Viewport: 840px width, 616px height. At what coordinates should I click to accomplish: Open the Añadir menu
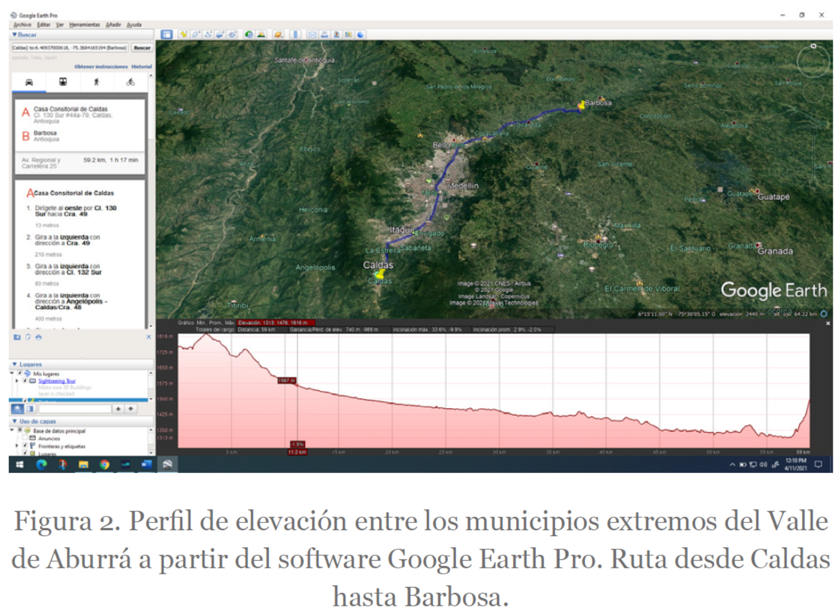pyautogui.click(x=113, y=25)
